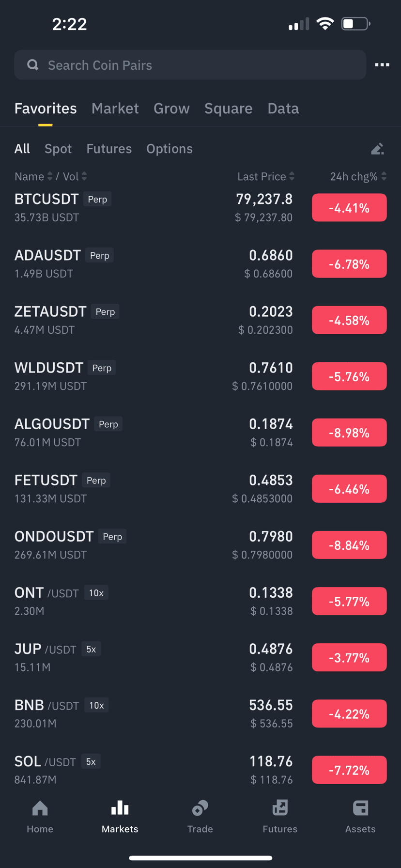401x868 pixels.
Task: Filter favorites by Options
Action: click(x=170, y=149)
